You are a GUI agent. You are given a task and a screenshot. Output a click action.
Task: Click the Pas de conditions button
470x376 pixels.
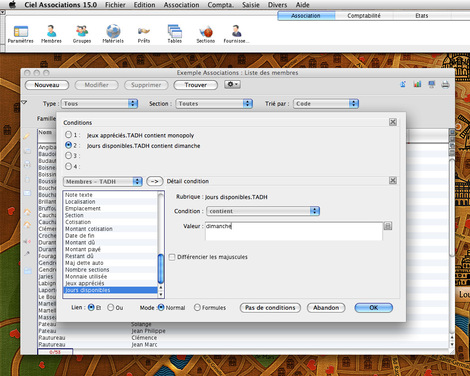pos(270,308)
